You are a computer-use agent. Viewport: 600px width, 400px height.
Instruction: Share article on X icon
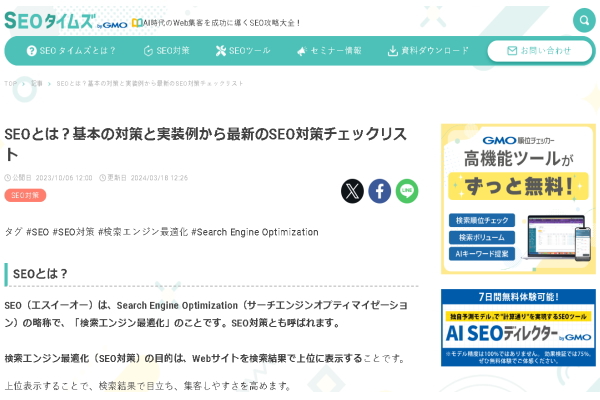(352, 191)
